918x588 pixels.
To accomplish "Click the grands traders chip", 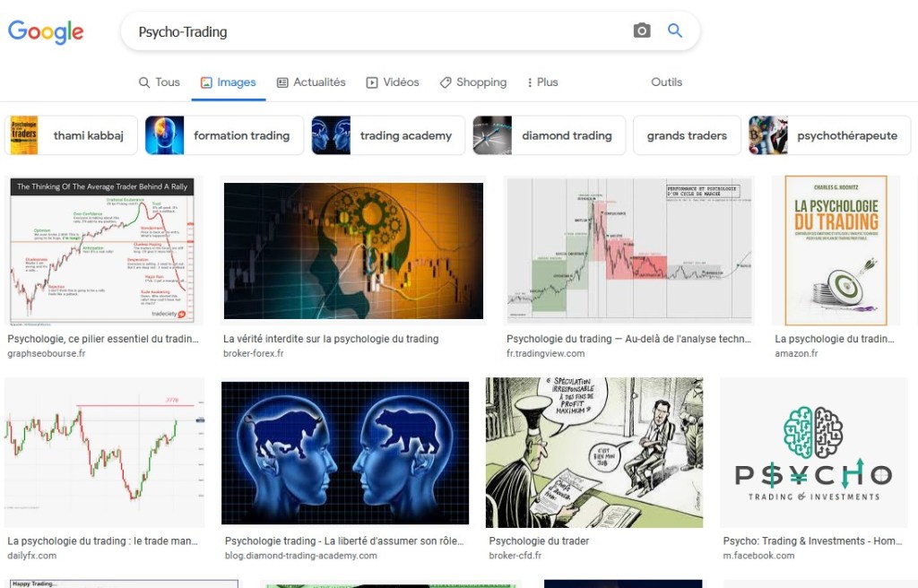I will pos(687,135).
